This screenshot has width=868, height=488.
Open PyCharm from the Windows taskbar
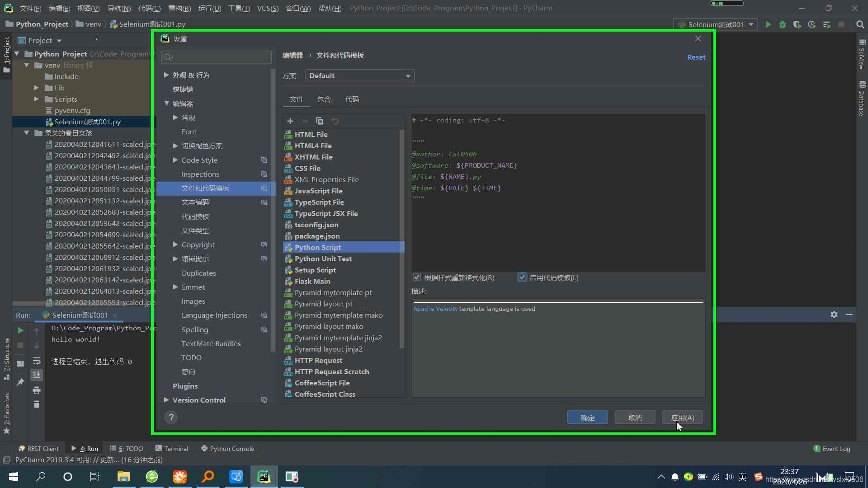coord(264,477)
